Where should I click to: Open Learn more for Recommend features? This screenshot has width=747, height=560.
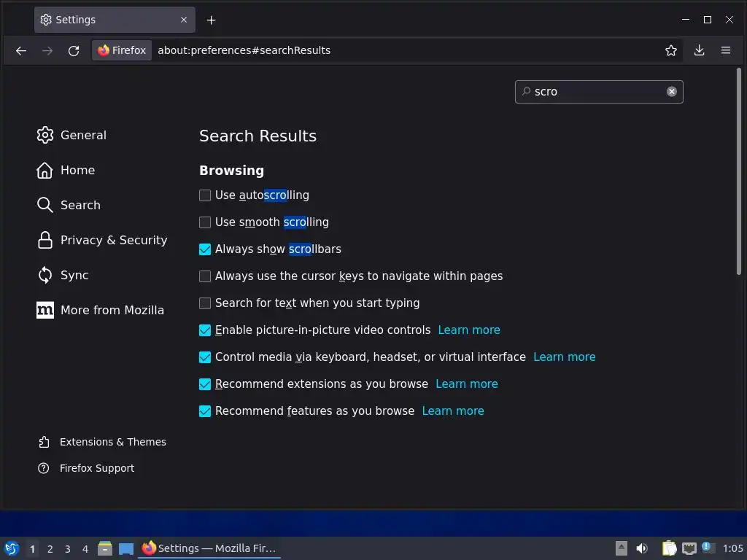click(x=452, y=411)
